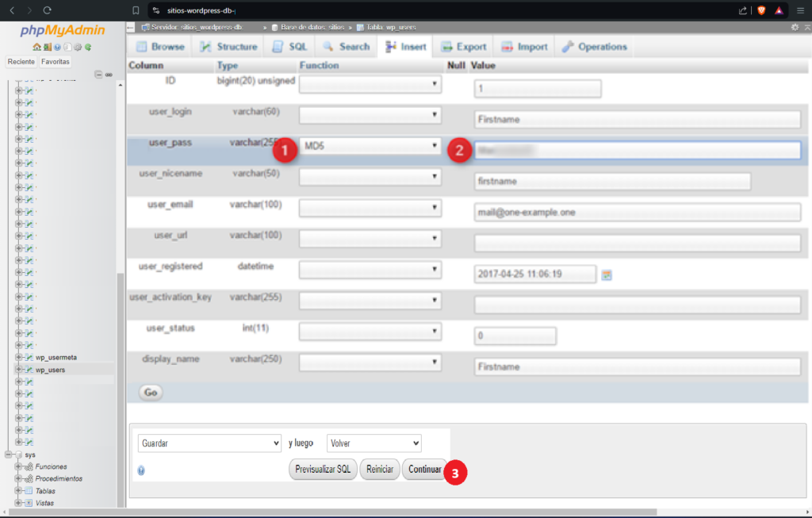Collapse the sys database tree node
Screen dimensions: 812x518
pos(9,455)
